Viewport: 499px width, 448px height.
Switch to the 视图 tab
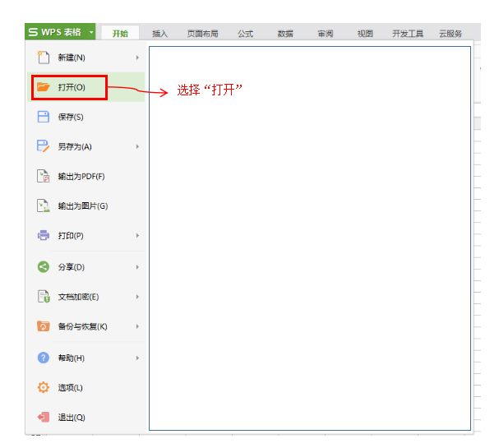[365, 33]
